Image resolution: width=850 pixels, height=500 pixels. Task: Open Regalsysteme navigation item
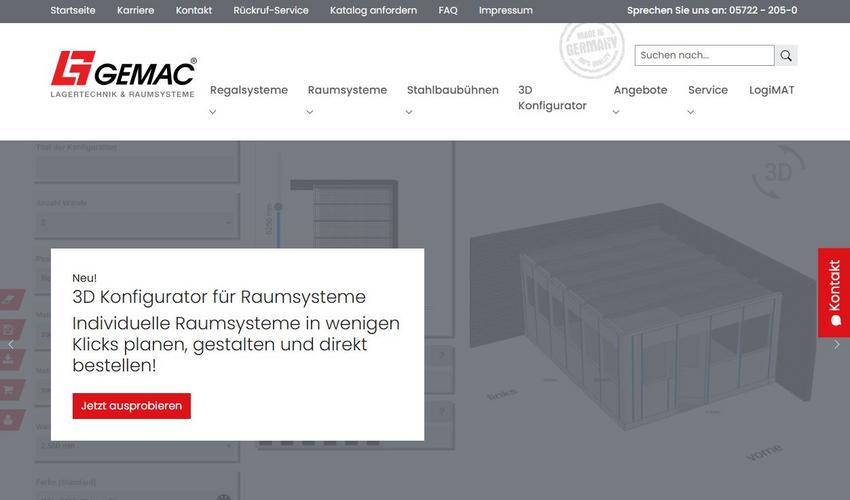click(249, 90)
